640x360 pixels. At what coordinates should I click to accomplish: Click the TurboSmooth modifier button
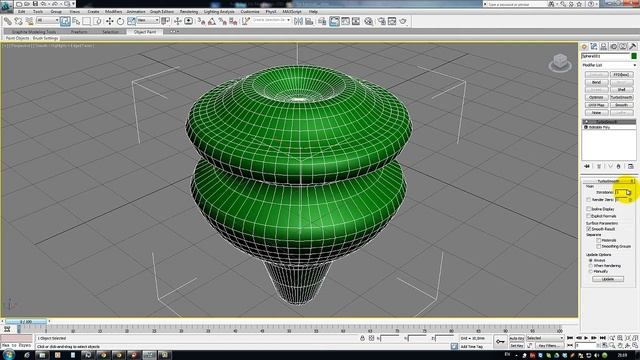click(x=621, y=98)
